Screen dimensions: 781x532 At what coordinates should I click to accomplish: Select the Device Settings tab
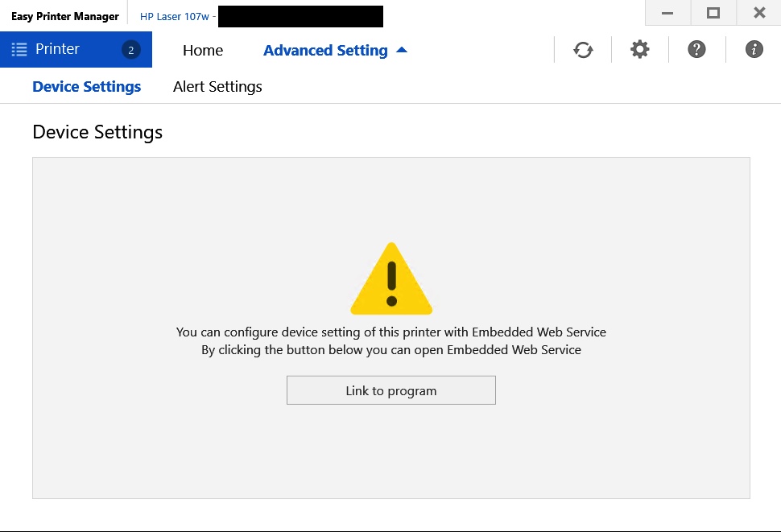tap(87, 87)
